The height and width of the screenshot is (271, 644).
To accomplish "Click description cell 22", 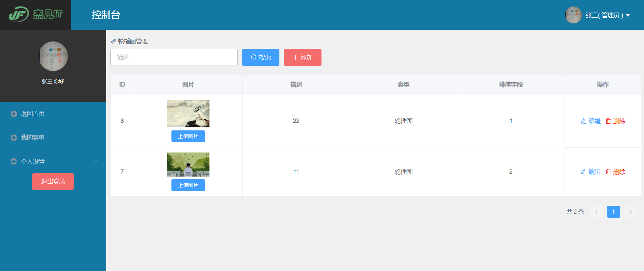I will 296,121.
